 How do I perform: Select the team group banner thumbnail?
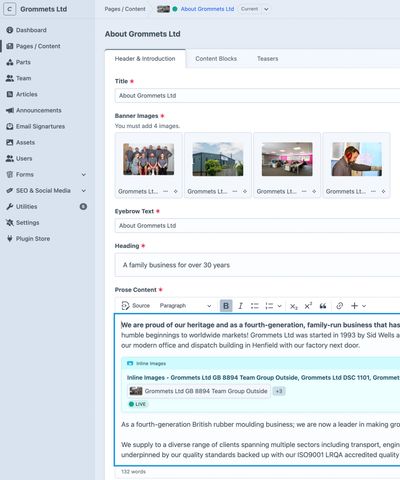(x=149, y=159)
